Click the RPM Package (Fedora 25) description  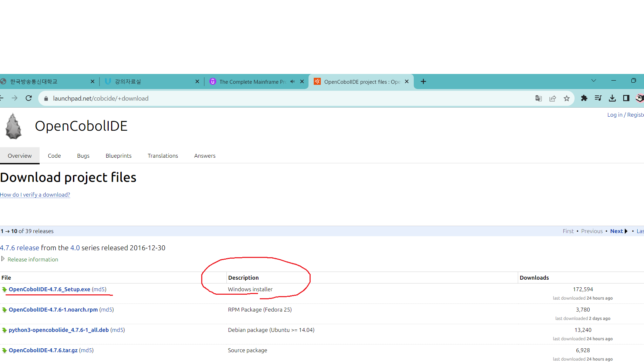[260, 309]
